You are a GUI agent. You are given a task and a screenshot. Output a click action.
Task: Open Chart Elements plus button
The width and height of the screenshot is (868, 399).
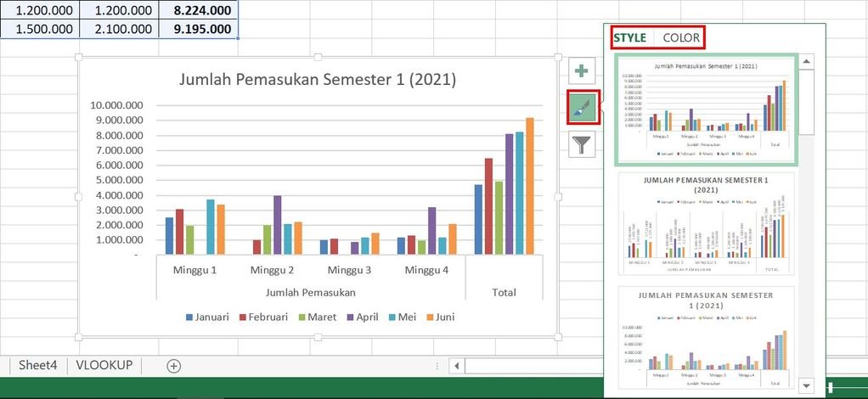[581, 70]
